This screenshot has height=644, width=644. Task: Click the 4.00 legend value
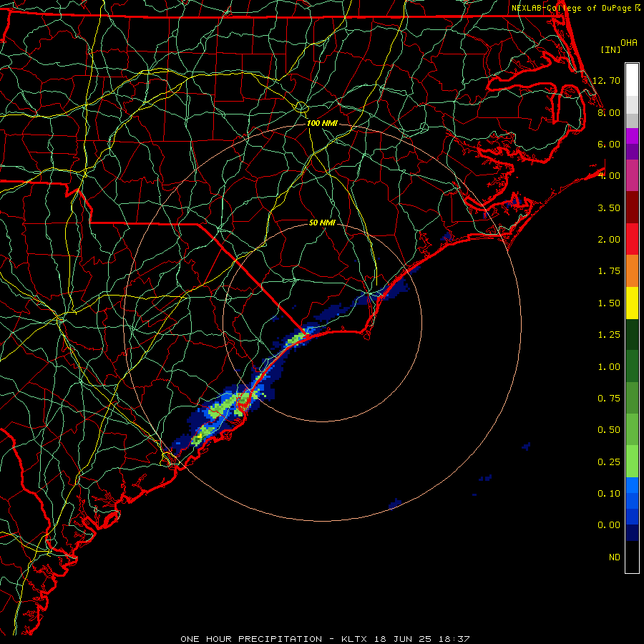(x=609, y=176)
